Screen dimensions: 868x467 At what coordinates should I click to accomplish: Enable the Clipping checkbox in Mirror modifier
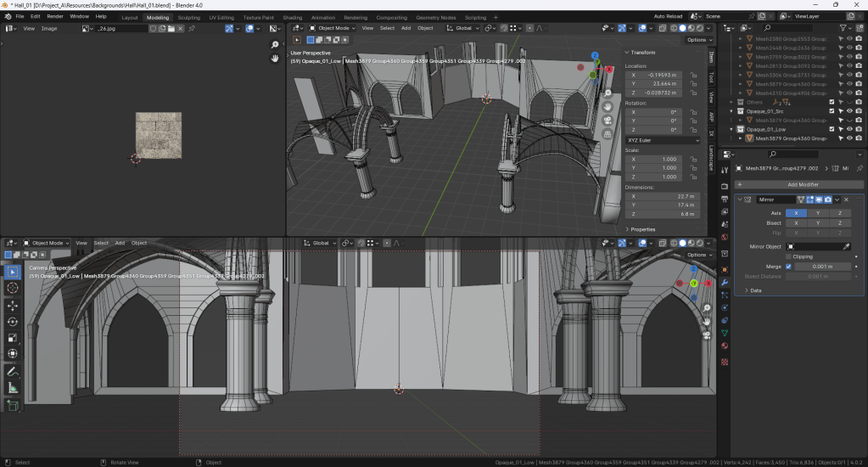788,256
